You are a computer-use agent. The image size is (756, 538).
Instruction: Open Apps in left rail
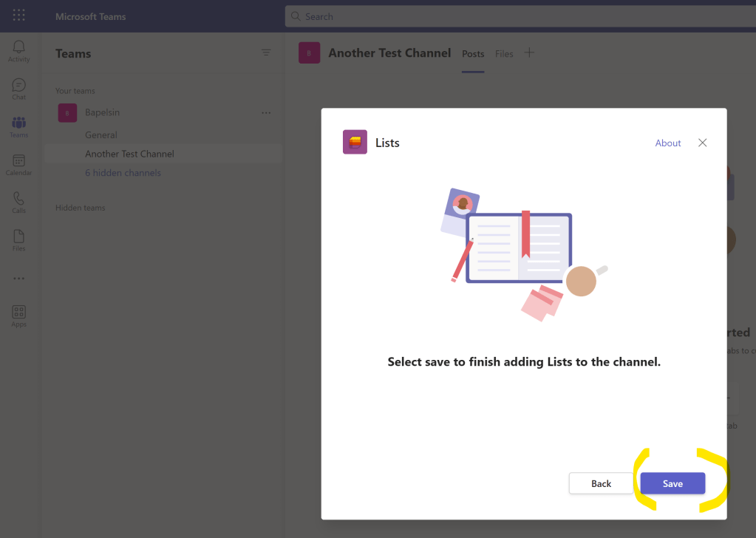(x=19, y=316)
